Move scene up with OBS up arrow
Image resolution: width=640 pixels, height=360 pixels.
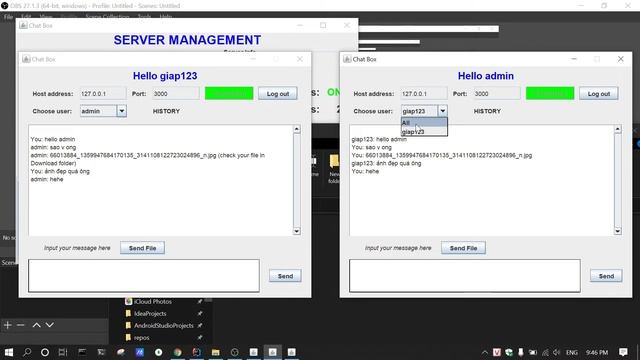click(36, 325)
